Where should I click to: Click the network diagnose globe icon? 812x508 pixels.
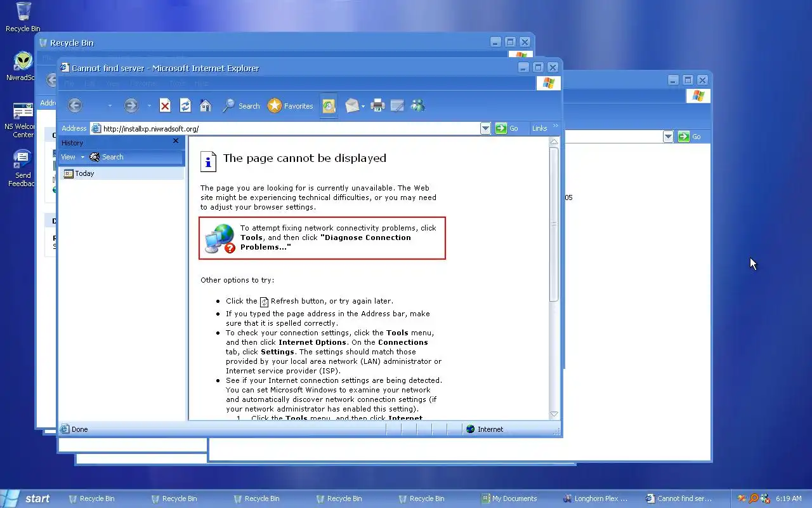click(x=219, y=238)
